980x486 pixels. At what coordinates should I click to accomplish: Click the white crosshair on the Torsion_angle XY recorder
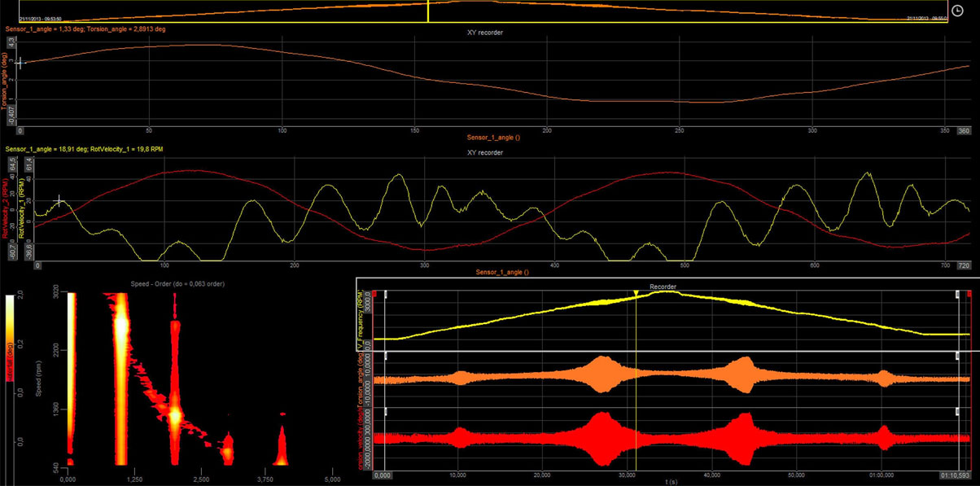tap(21, 62)
